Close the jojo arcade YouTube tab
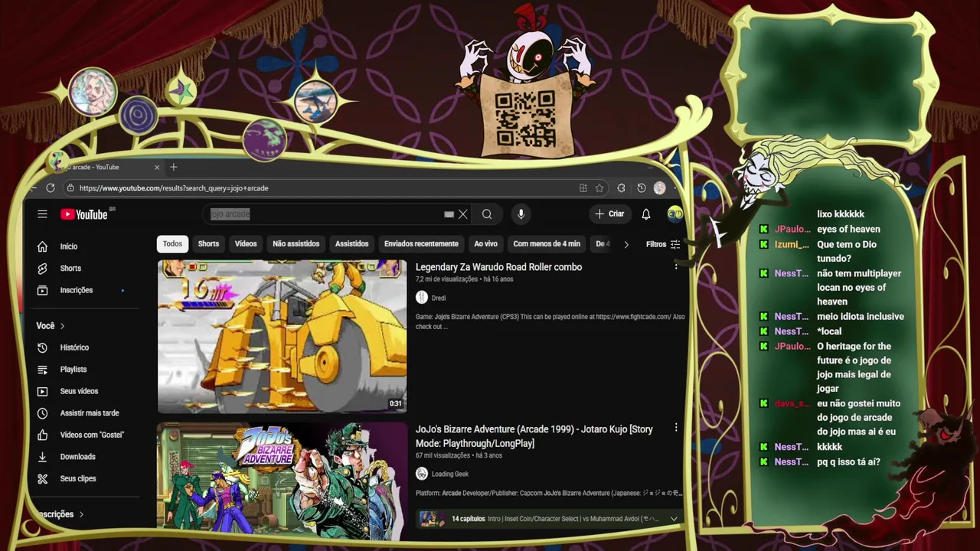This screenshot has height=551, width=980. tap(157, 167)
